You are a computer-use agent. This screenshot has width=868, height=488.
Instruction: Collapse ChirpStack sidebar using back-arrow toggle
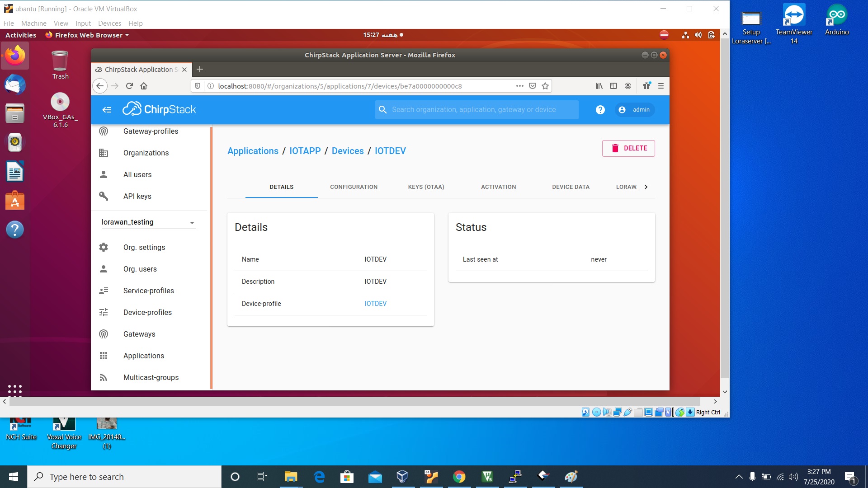107,109
